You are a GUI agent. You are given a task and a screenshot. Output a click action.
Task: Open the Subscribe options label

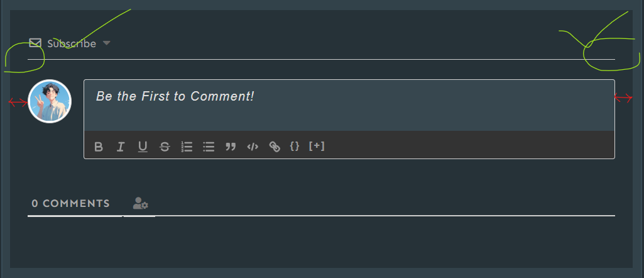[x=72, y=44]
